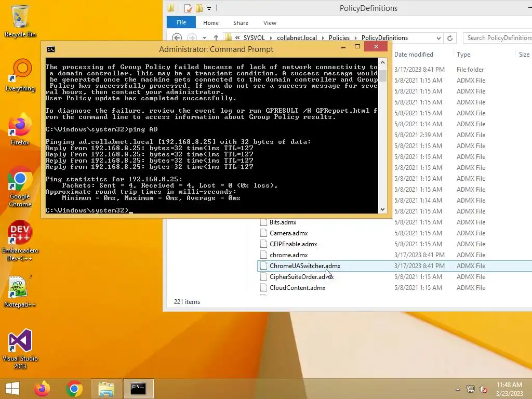
Task: Click the address bar folder icon
Action: pyautogui.click(x=229, y=37)
